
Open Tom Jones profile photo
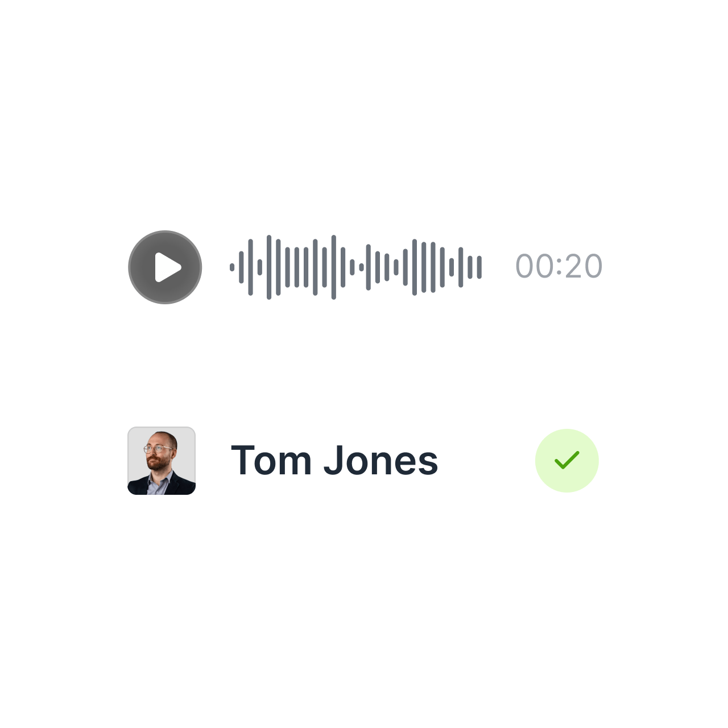(162, 461)
